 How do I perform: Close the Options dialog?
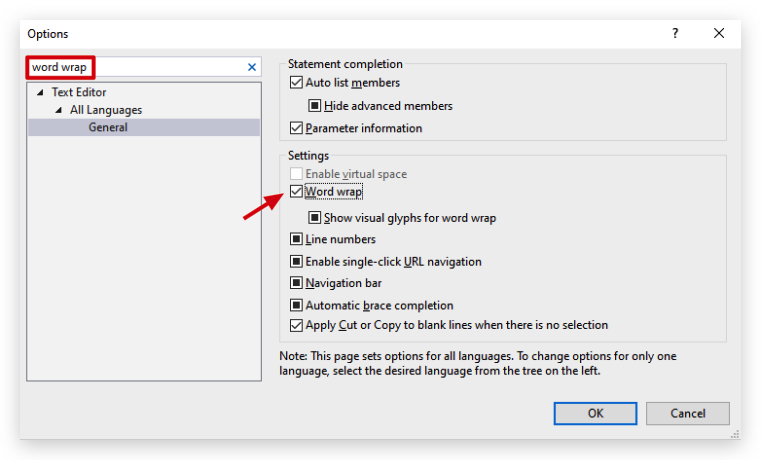[719, 33]
